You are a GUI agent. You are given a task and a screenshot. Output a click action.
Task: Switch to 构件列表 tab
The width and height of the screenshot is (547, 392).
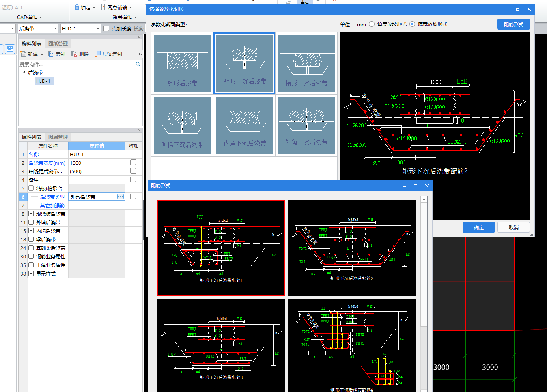pyautogui.click(x=32, y=44)
